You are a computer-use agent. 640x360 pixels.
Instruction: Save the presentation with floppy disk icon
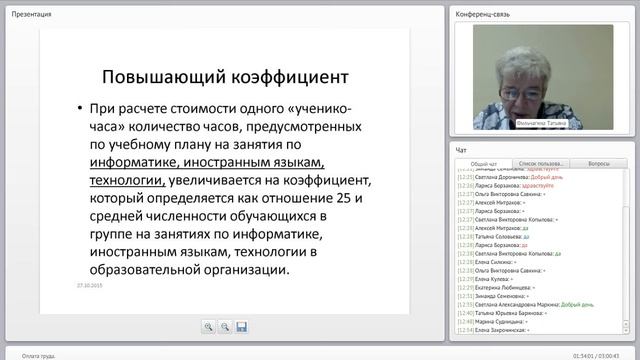[x=242, y=327]
